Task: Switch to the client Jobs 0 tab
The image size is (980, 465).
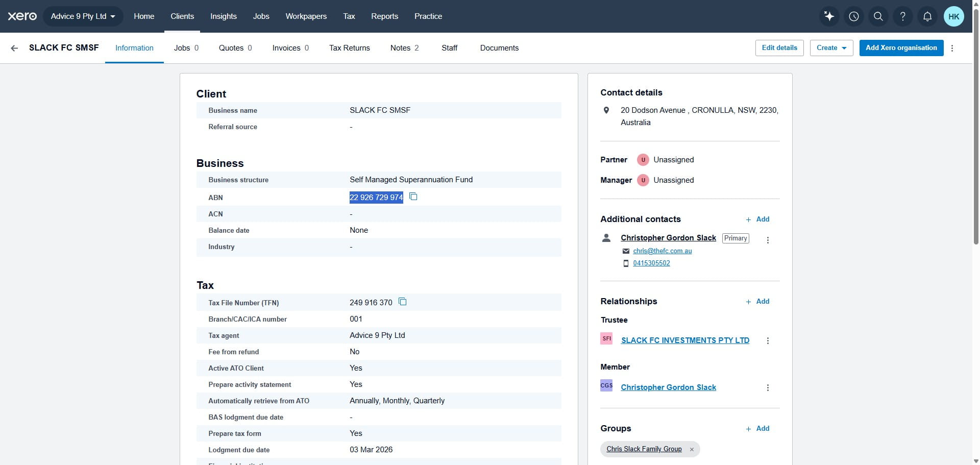Action: [186, 48]
